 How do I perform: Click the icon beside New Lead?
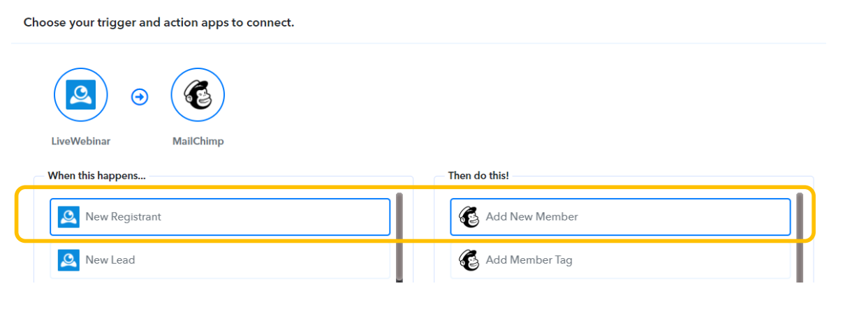point(68,260)
